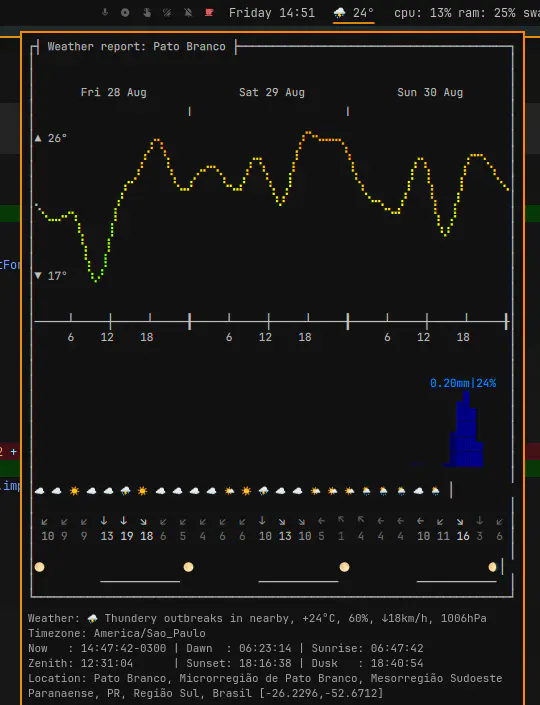This screenshot has height=705, width=540.
Task: Click the hand icon in the status bar
Action: point(147,13)
